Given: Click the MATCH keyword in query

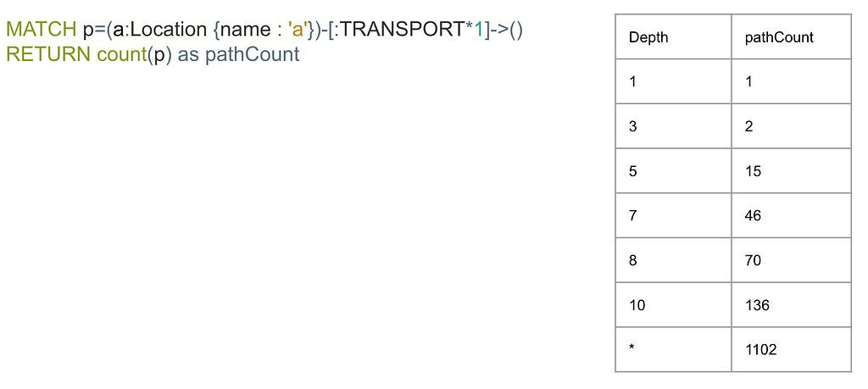Looking at the screenshot, I should pos(42,30).
